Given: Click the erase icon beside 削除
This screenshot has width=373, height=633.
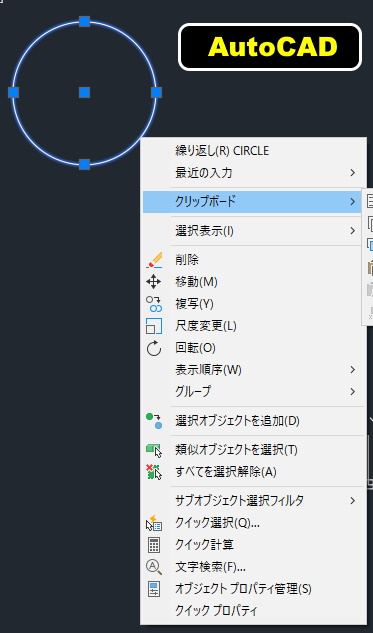Looking at the screenshot, I should [x=154, y=260].
